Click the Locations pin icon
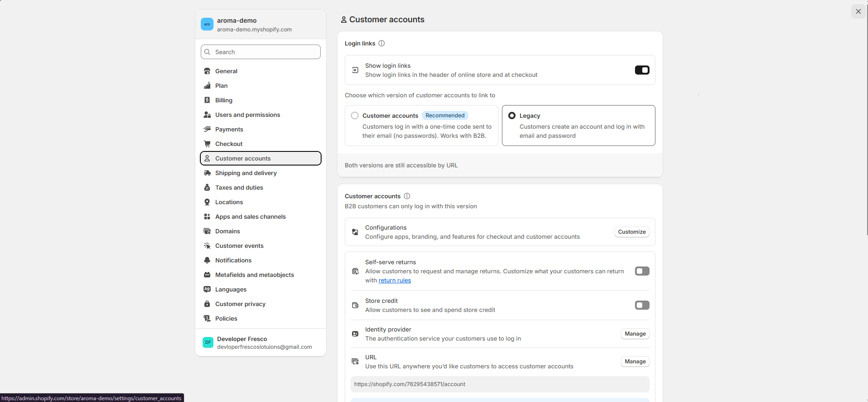This screenshot has height=402, width=868. (x=207, y=202)
